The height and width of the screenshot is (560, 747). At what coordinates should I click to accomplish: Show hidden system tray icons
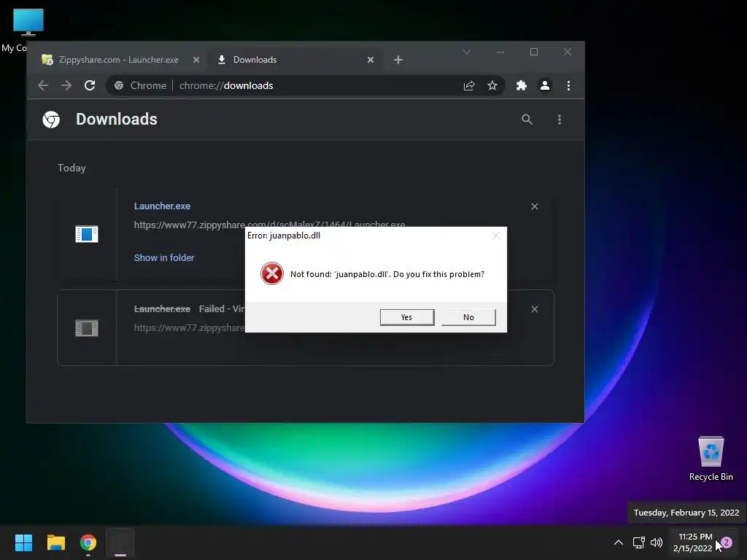[x=619, y=542]
